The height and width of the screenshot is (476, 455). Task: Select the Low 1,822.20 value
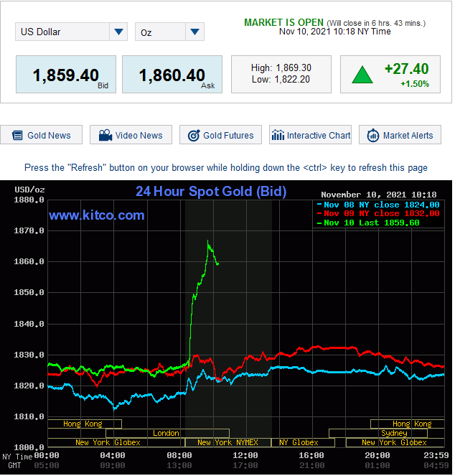(281, 80)
